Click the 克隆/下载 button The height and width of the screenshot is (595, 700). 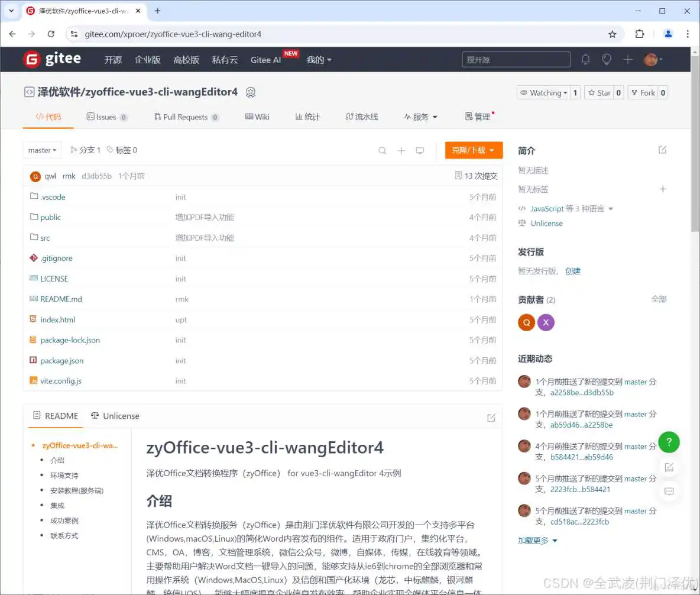point(473,150)
